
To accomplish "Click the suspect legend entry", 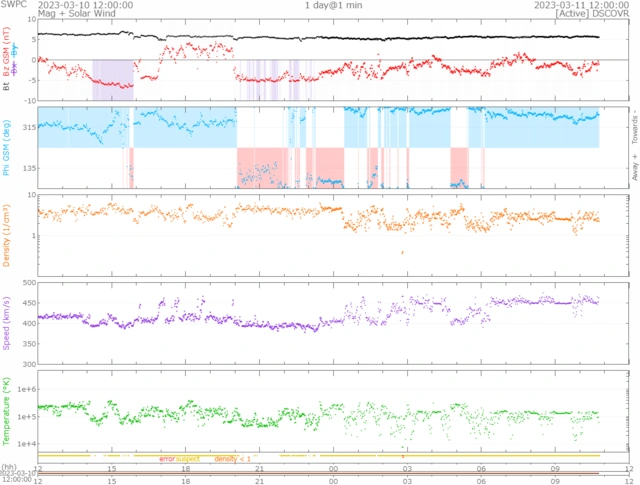I will click(188, 459).
